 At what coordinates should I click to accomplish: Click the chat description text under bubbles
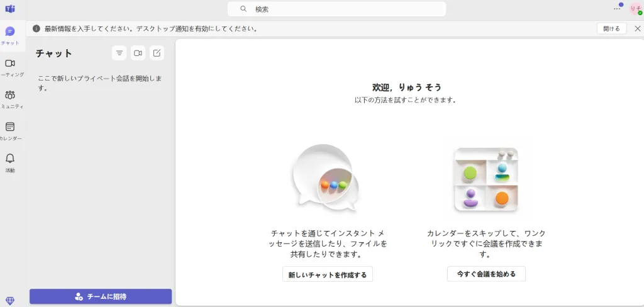pyautogui.click(x=327, y=243)
